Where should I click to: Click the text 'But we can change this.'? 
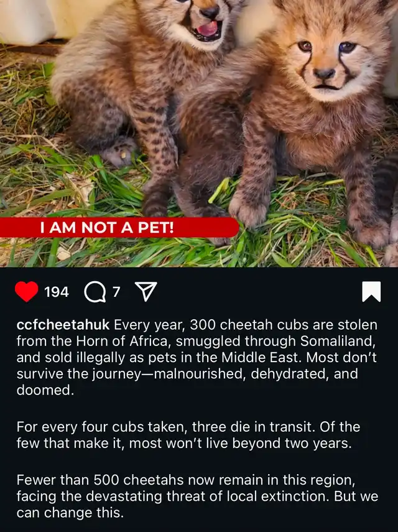pyautogui.click(x=197, y=504)
